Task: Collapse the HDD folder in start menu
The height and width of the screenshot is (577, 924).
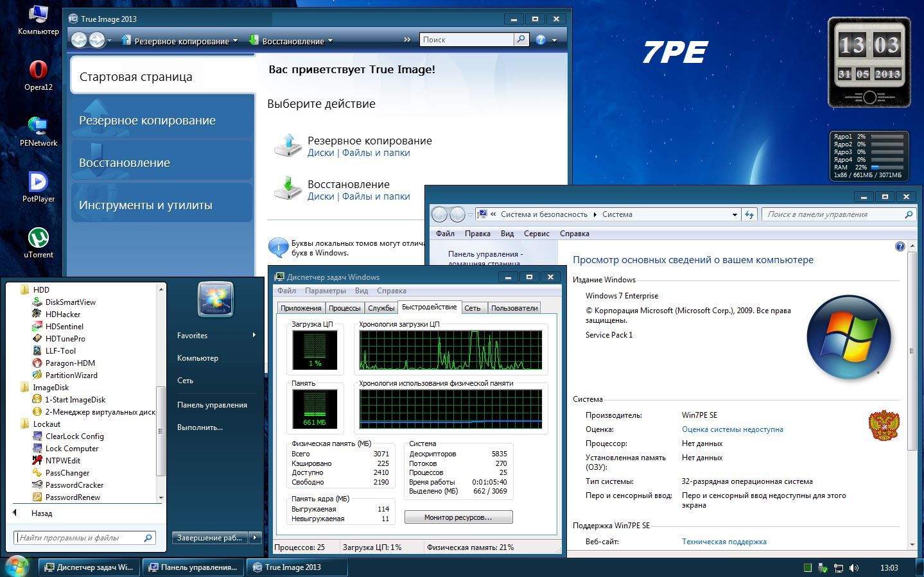Action: click(35, 289)
